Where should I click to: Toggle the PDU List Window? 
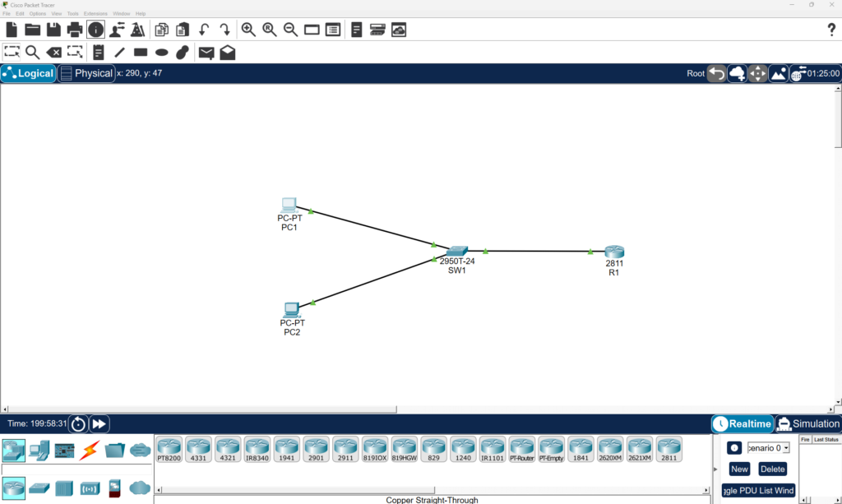click(757, 490)
